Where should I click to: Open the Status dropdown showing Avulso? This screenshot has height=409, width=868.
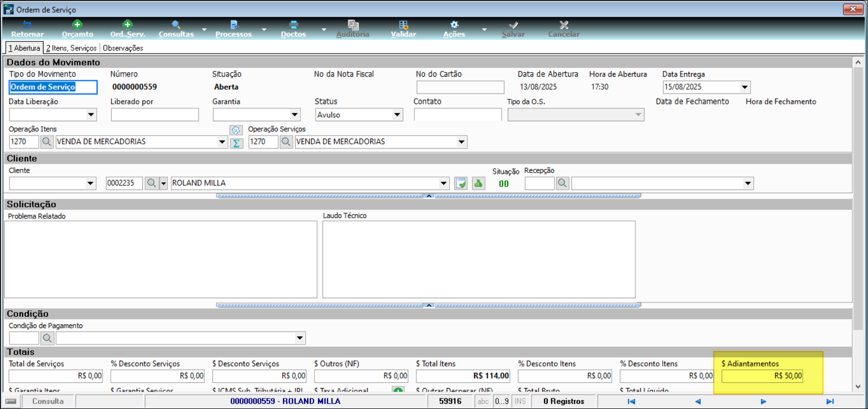(x=397, y=115)
